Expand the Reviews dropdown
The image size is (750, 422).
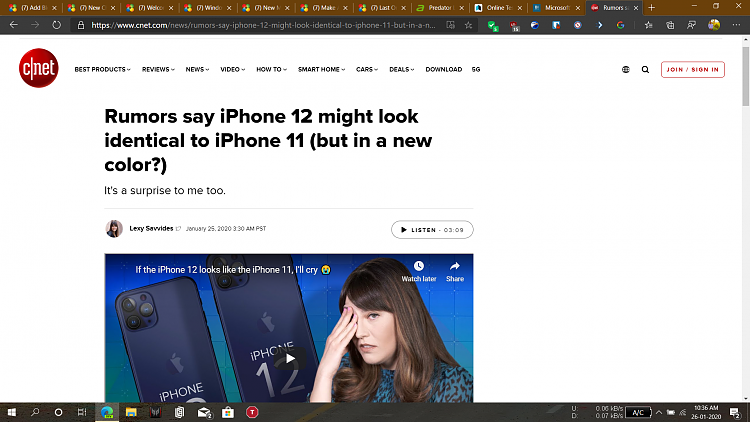(x=158, y=69)
